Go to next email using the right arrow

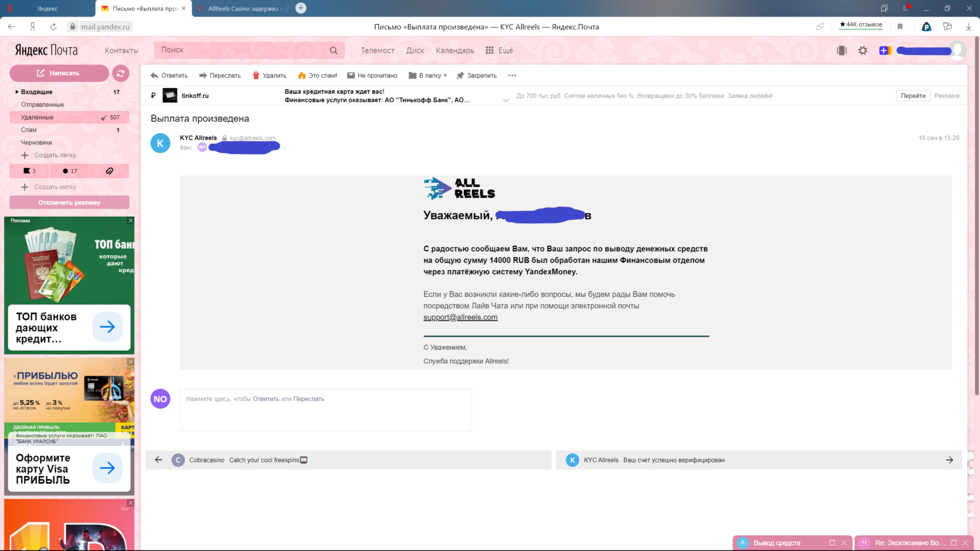click(949, 460)
